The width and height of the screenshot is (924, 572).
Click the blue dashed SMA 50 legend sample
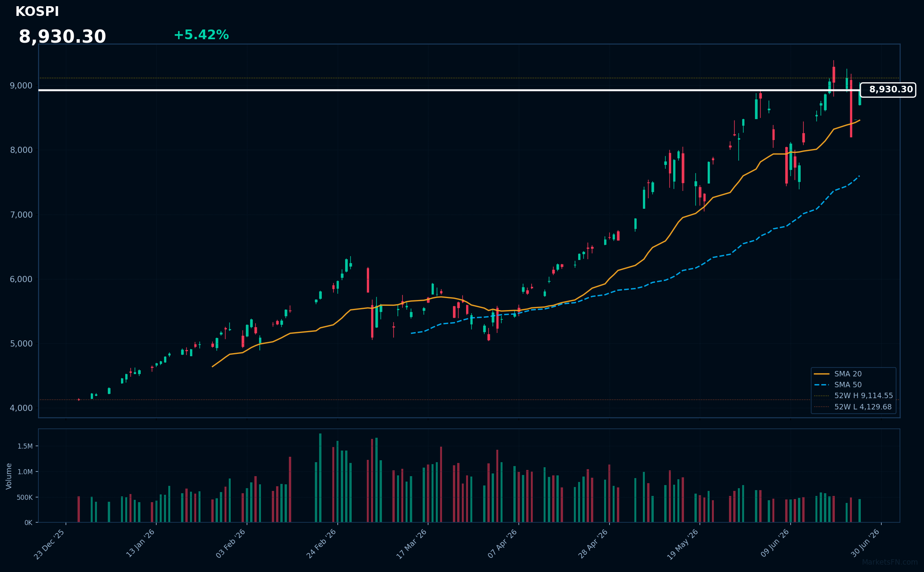coord(822,385)
